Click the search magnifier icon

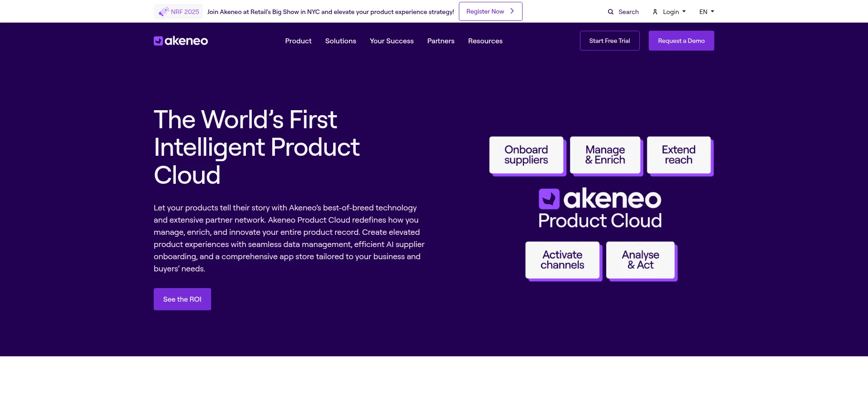click(x=611, y=12)
